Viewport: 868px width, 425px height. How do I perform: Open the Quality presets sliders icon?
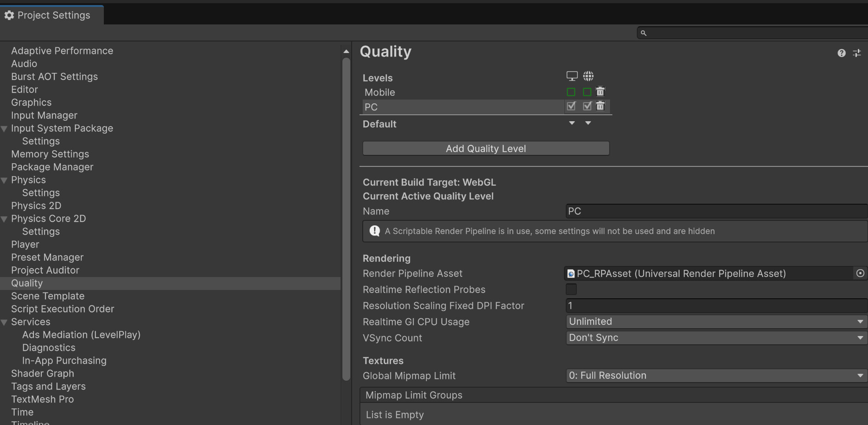(857, 53)
